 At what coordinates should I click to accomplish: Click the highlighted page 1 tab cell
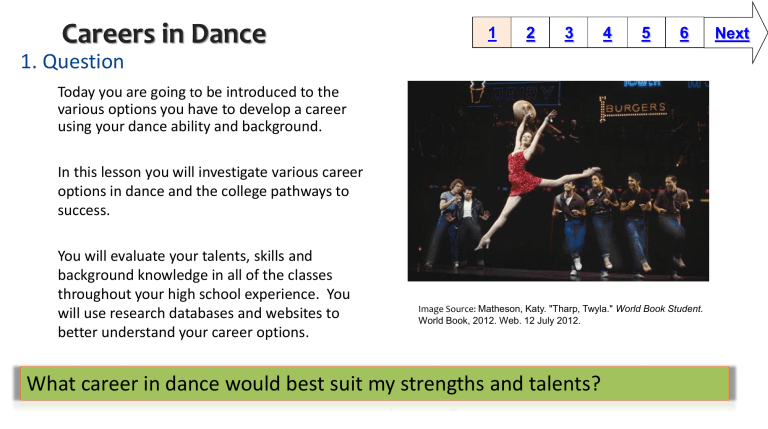click(492, 32)
